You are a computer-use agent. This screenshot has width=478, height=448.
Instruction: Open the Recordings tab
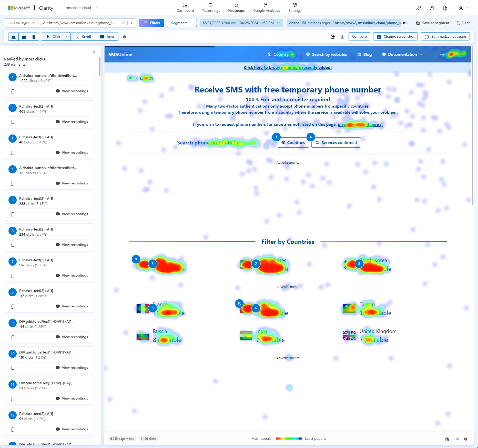click(211, 7)
